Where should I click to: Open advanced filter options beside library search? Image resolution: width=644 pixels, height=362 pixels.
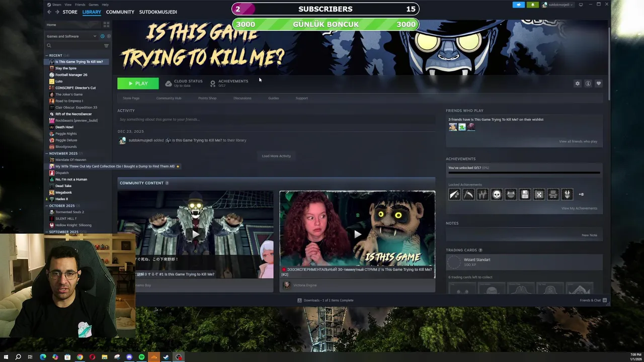point(106,46)
